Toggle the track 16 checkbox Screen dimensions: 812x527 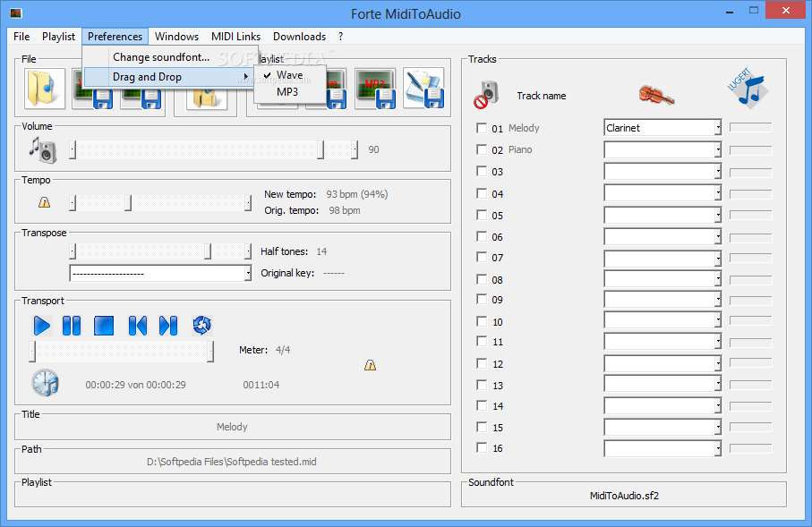pos(482,447)
